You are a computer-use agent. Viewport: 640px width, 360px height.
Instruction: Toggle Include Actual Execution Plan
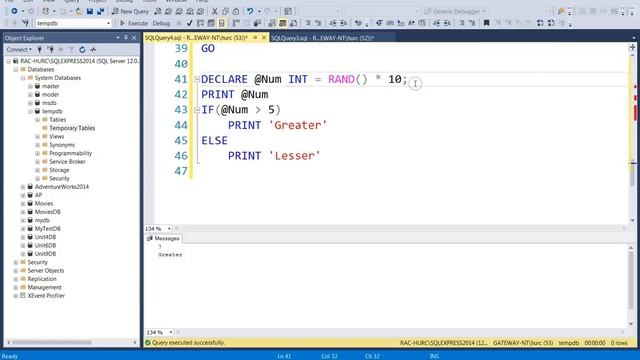tap(236, 23)
